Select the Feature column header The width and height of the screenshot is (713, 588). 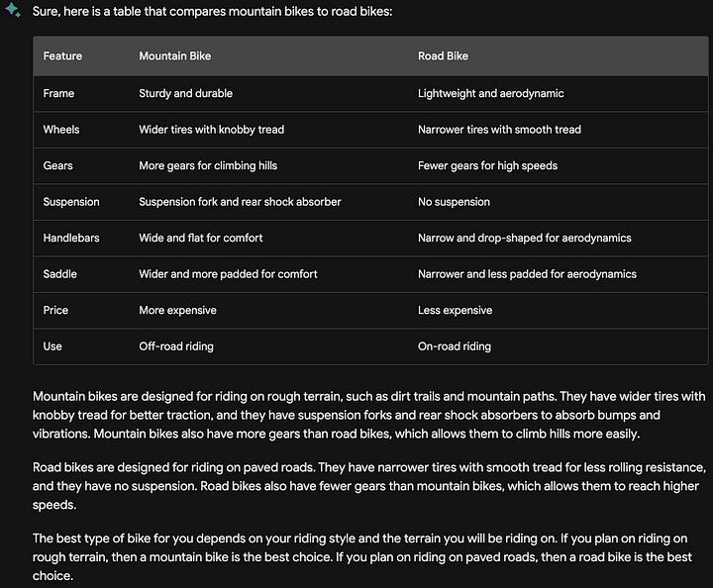62,55
